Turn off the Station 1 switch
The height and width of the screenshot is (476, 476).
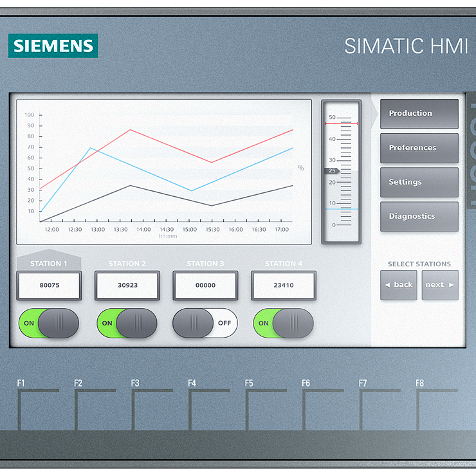point(49,323)
